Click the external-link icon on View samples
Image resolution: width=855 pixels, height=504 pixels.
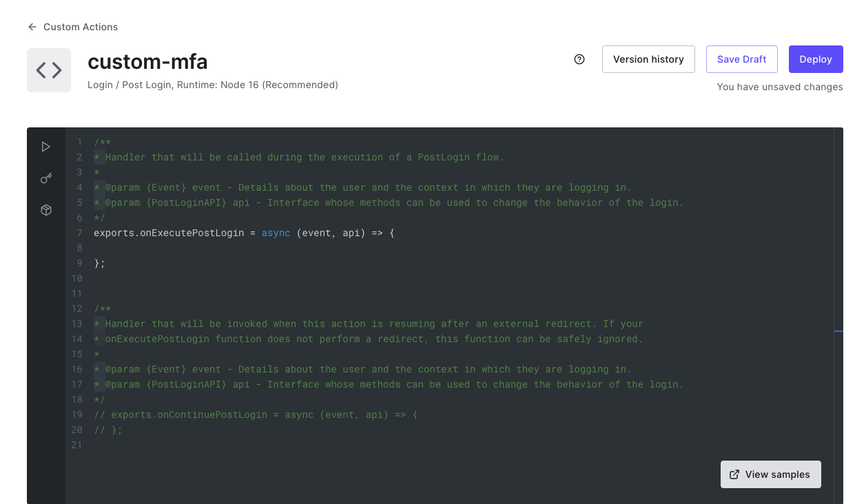coord(732,474)
